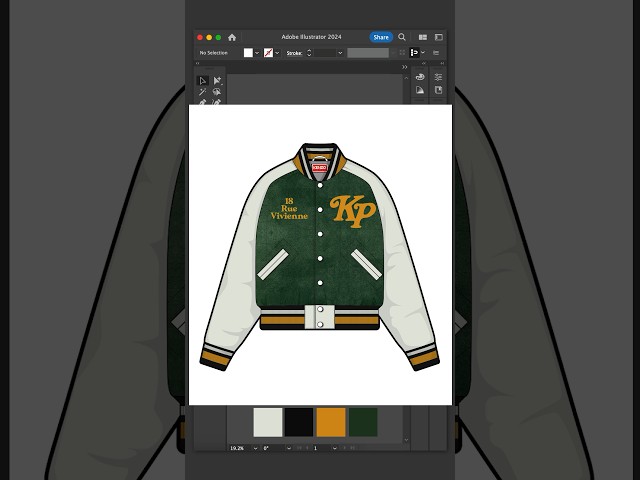The height and width of the screenshot is (480, 640).
Task: Adjust the stroke weight stepper arrows
Action: coord(309,53)
